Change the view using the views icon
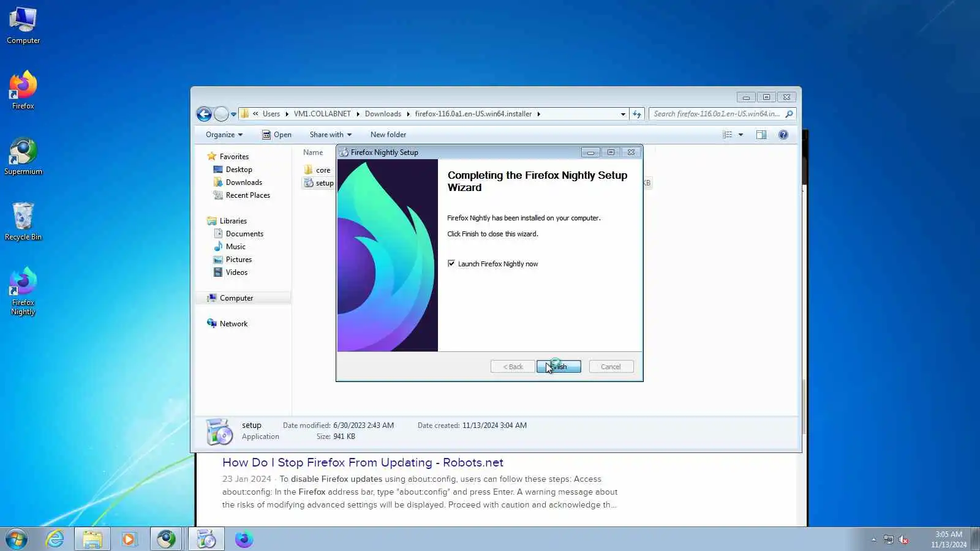Image resolution: width=980 pixels, height=551 pixels. [727, 135]
